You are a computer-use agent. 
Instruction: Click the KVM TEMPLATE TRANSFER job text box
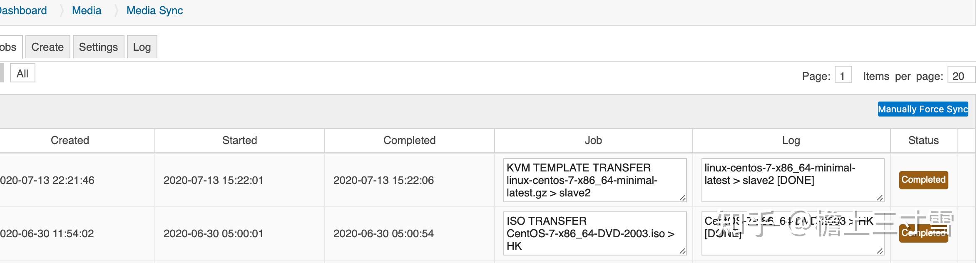(594, 180)
